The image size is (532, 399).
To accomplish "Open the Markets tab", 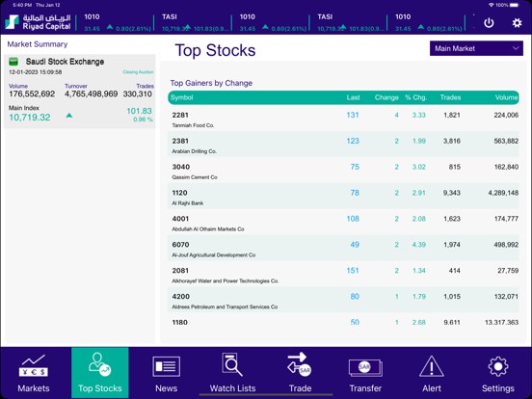I will (34, 373).
